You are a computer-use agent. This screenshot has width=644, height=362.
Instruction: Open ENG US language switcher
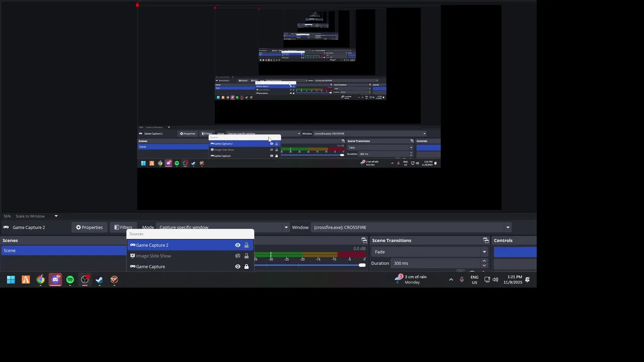474,280
